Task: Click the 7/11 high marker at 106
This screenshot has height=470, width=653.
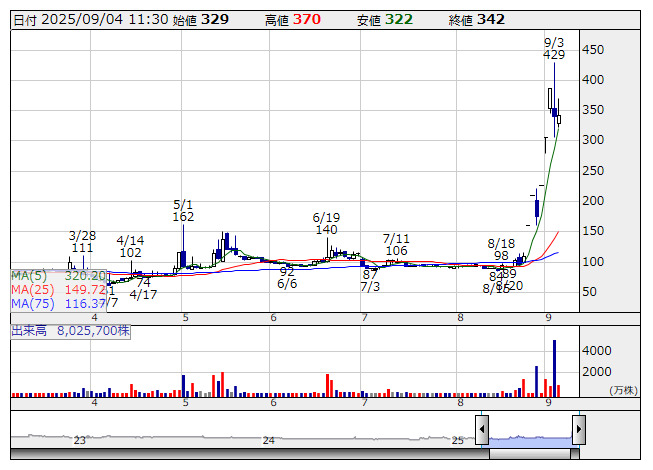Action: click(x=396, y=244)
